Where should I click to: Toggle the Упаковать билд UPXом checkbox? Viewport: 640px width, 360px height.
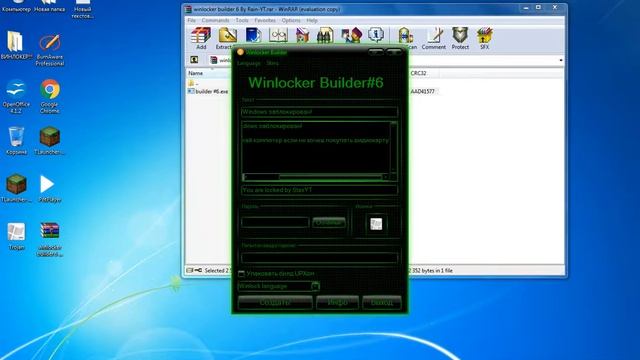241,273
